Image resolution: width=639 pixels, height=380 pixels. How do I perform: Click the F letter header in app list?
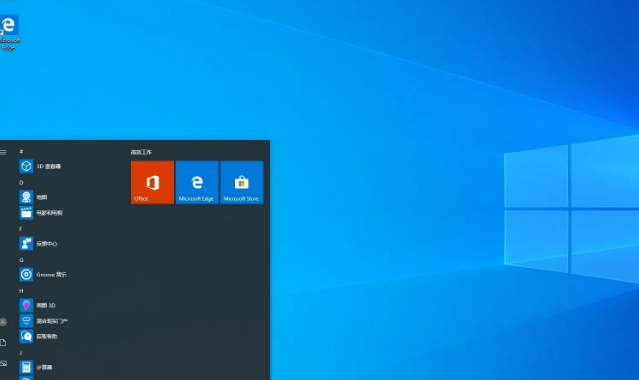click(21, 229)
